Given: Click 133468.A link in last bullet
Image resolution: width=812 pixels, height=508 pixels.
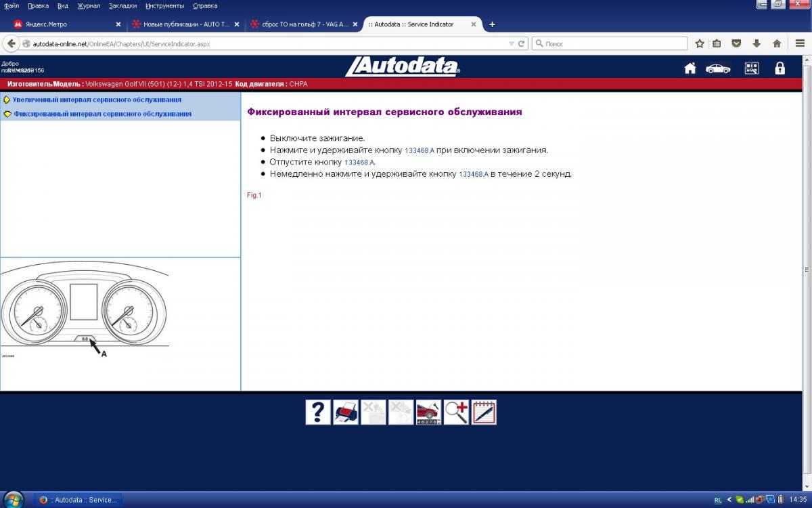Looking at the screenshot, I should (x=474, y=174).
